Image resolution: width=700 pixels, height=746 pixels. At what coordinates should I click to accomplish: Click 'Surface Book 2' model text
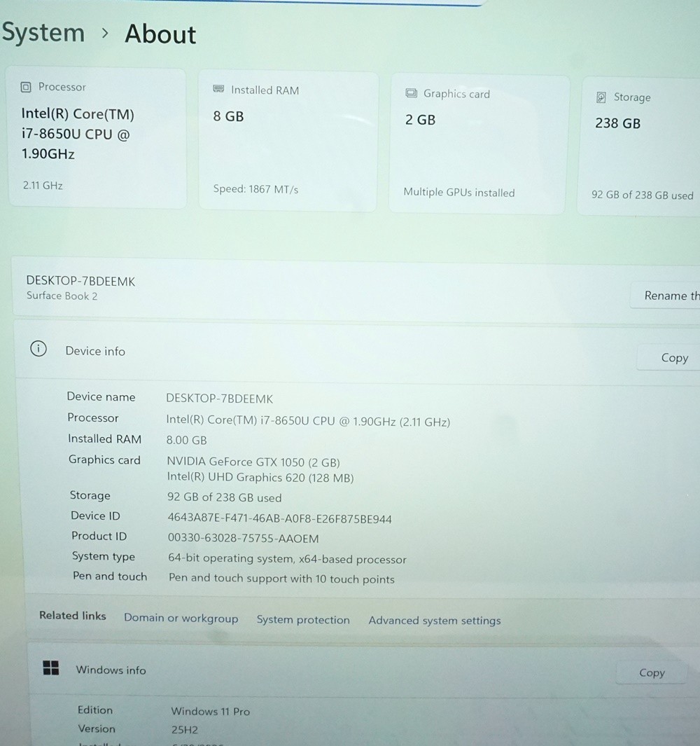(x=62, y=296)
